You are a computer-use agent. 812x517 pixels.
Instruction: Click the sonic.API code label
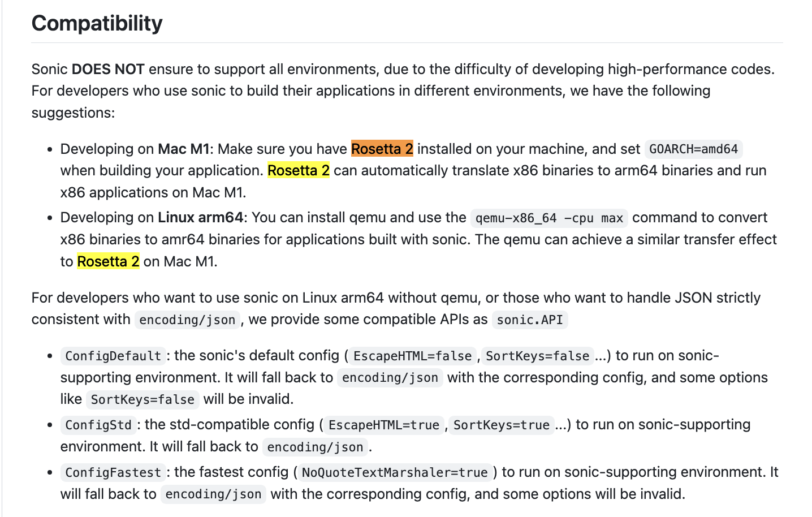point(529,320)
